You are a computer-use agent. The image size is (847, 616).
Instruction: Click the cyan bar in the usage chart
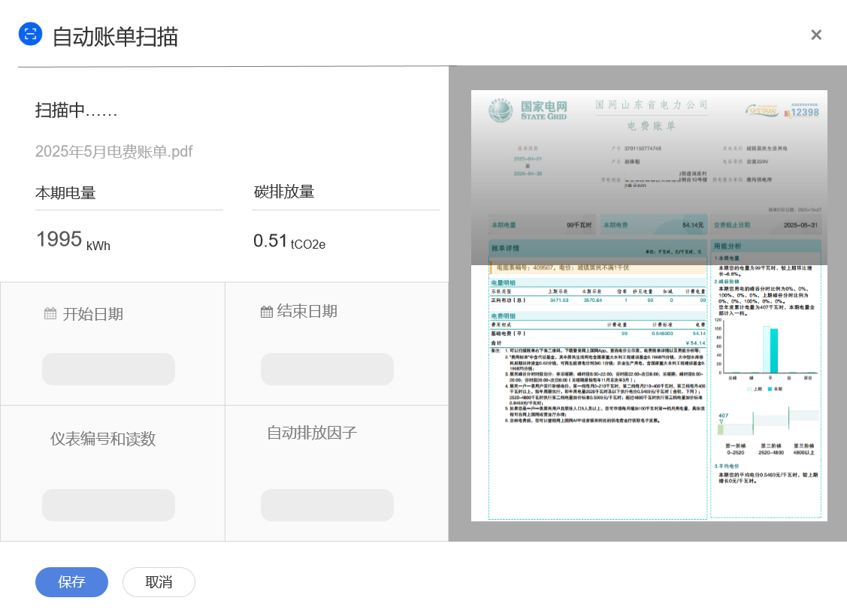773,350
